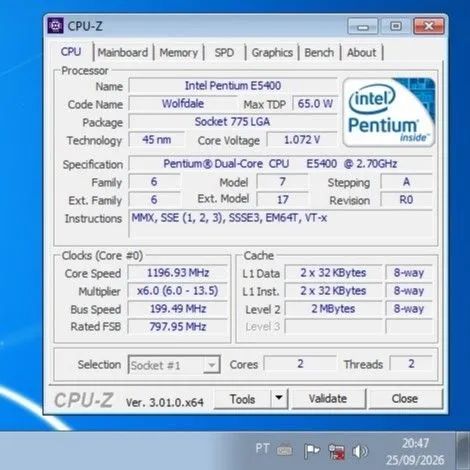Click the Specification field Pentium Dual-Core E5400
470x470 pixels.
pos(281,164)
